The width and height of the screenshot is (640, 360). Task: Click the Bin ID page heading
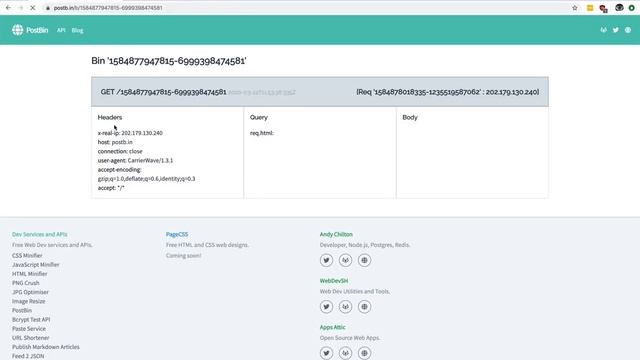[169, 61]
